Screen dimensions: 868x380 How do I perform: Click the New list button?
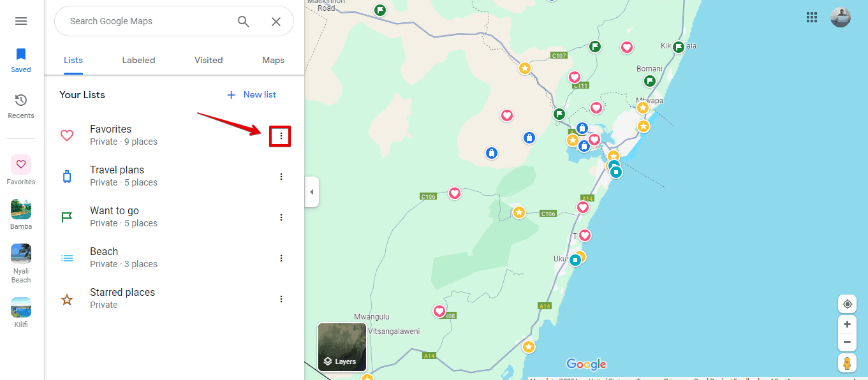251,94
